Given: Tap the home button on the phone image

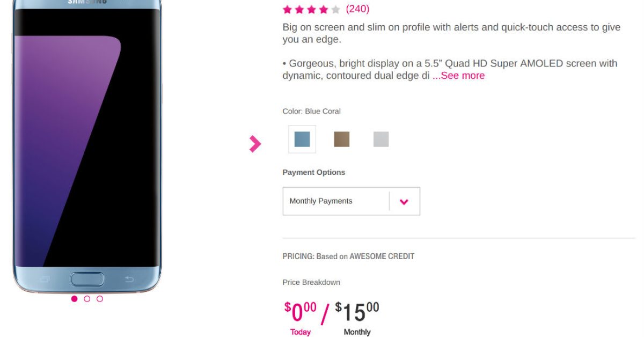Looking at the screenshot, I should click(x=87, y=279).
